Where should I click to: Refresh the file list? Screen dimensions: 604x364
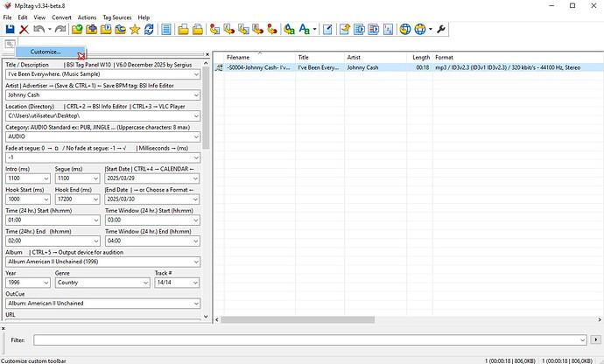[149, 29]
